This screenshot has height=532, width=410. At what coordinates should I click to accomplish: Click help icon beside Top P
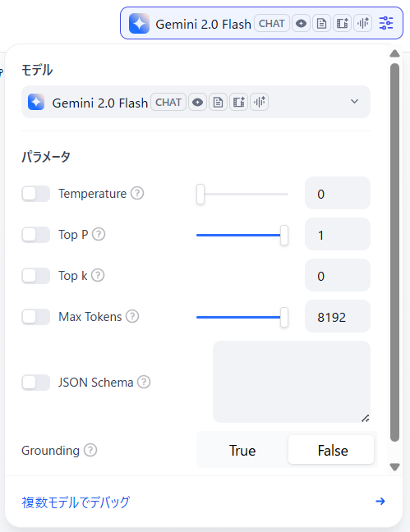point(99,235)
